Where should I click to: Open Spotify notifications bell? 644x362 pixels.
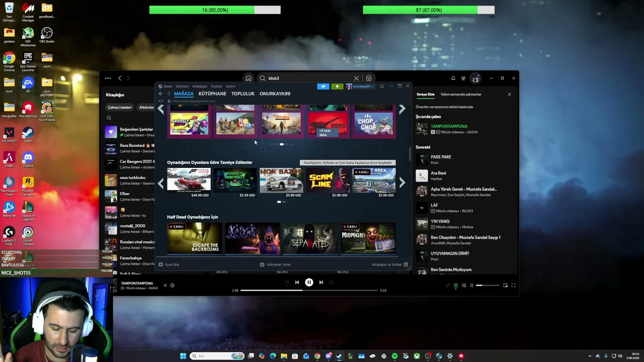point(453,78)
